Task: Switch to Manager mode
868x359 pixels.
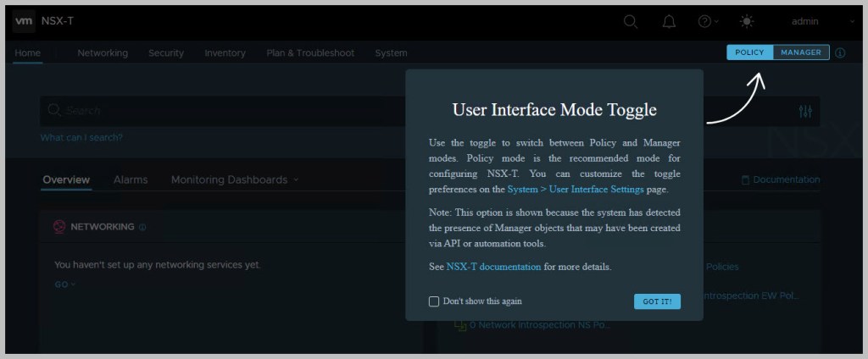Action: click(x=801, y=52)
